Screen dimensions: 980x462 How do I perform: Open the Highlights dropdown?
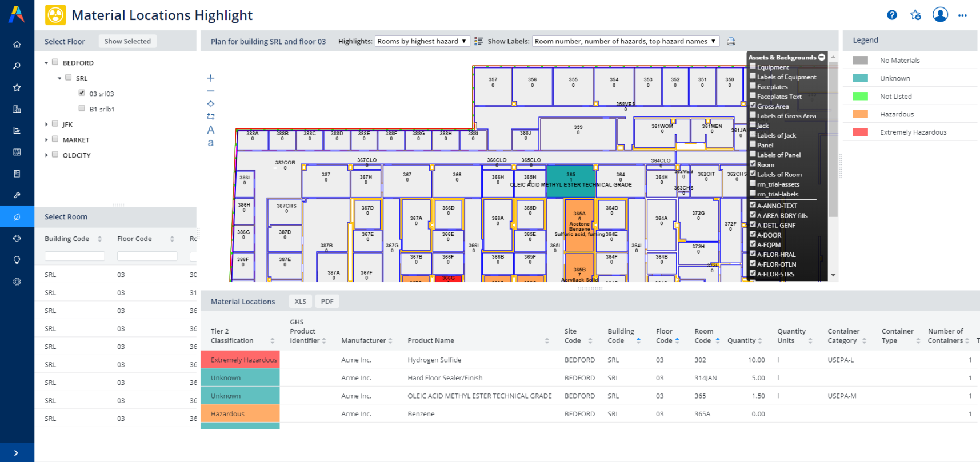[422, 41]
